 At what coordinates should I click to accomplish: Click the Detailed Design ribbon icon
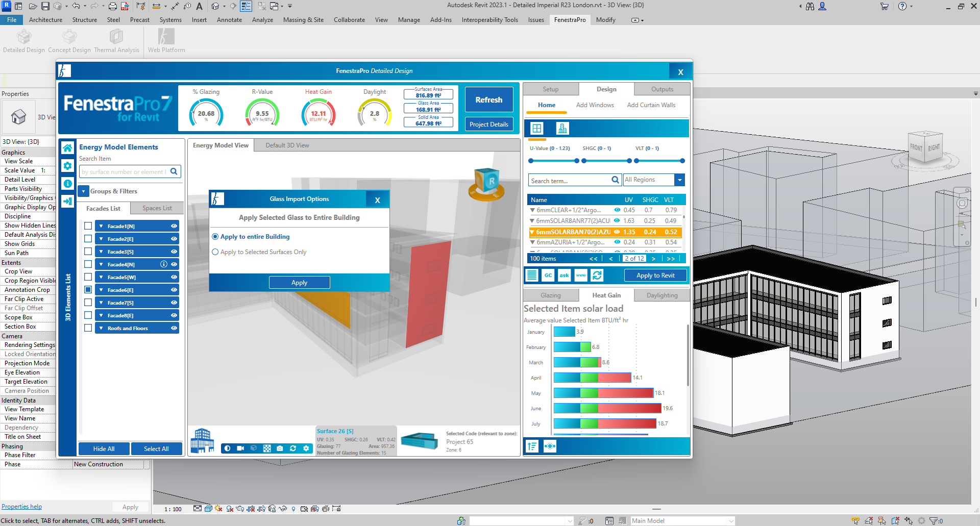click(24, 41)
